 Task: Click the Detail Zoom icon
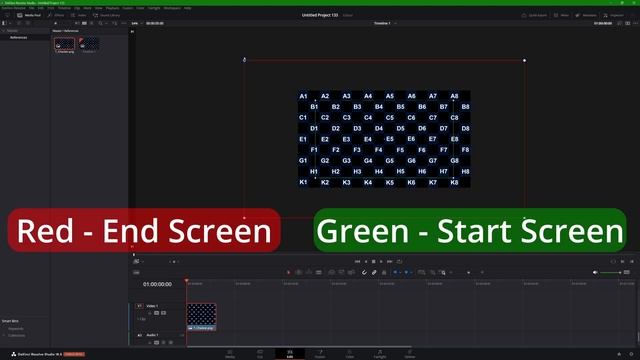click(x=433, y=272)
